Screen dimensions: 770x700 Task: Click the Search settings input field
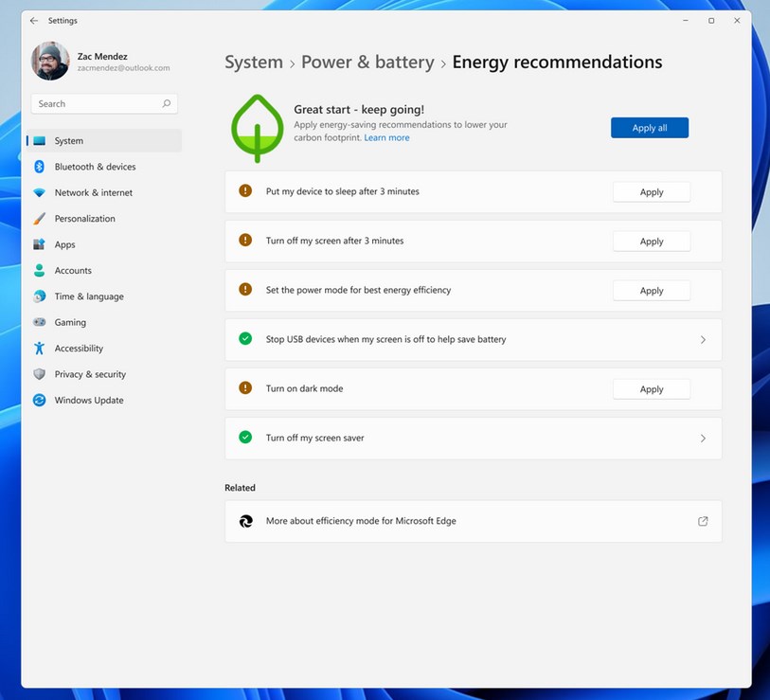(x=104, y=103)
